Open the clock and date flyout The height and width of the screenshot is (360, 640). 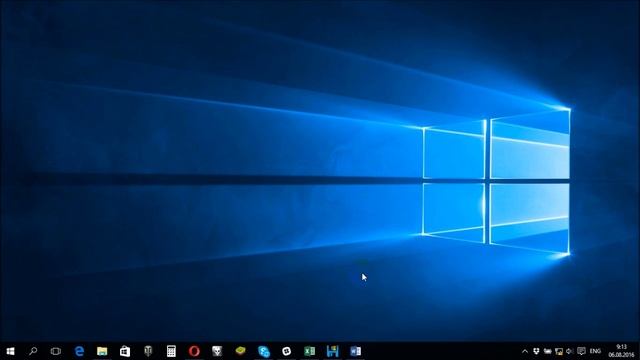click(621, 351)
